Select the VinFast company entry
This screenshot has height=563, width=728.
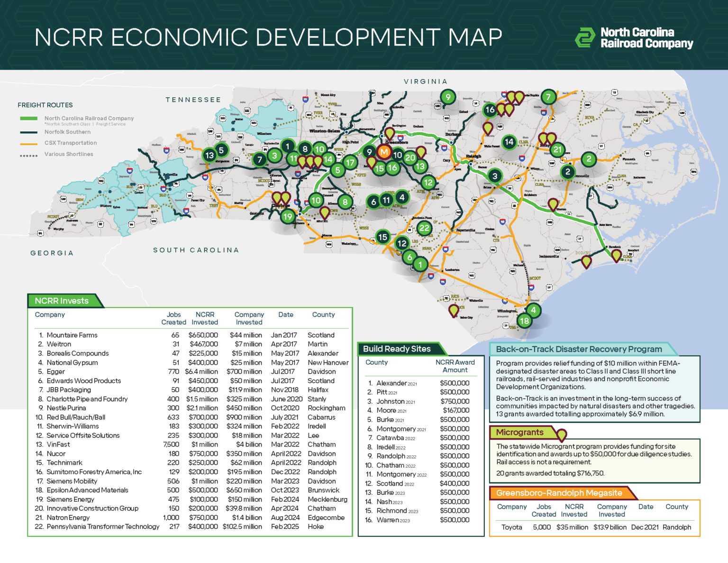pos(58,444)
